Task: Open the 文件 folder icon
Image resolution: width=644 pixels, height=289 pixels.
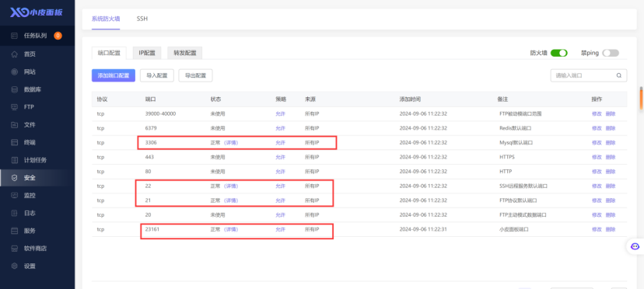Action: (14, 125)
